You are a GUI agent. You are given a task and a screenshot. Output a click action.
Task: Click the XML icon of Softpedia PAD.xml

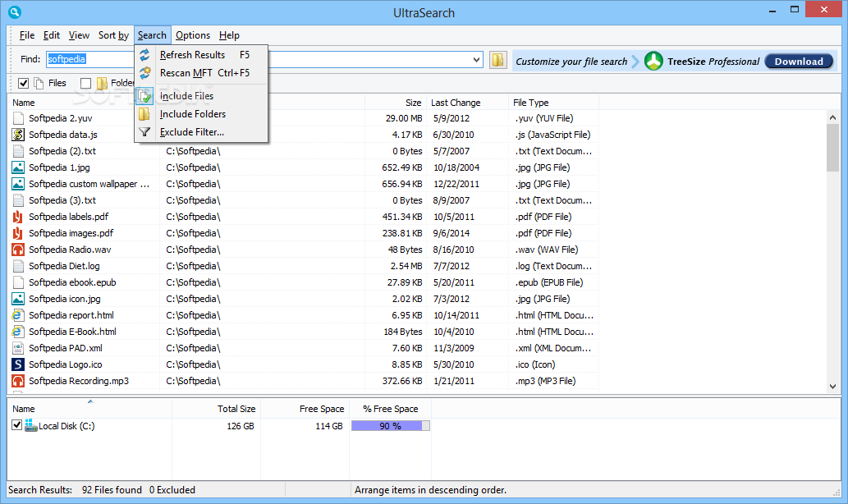tap(18, 348)
